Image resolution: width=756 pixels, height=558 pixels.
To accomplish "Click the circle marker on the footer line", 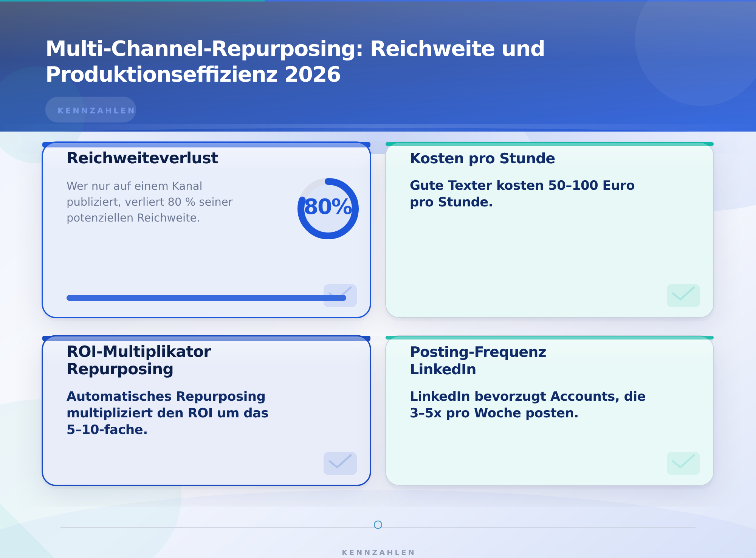I will (x=378, y=525).
